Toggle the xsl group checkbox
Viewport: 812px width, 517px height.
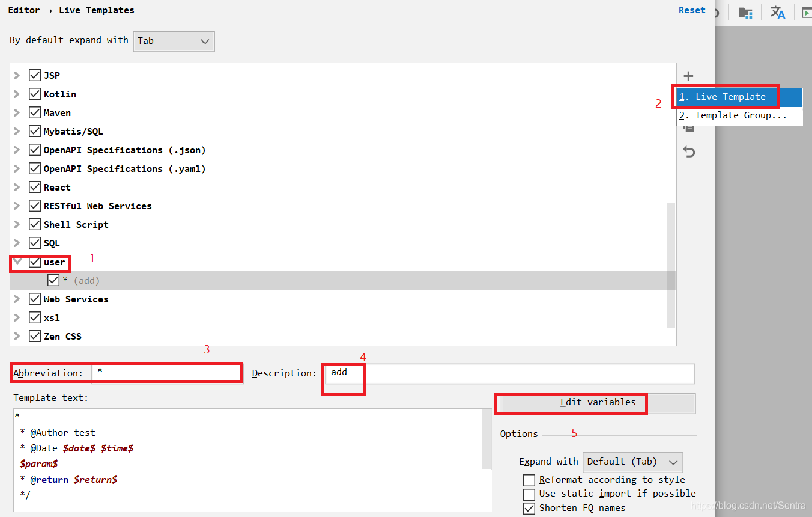[x=35, y=317]
